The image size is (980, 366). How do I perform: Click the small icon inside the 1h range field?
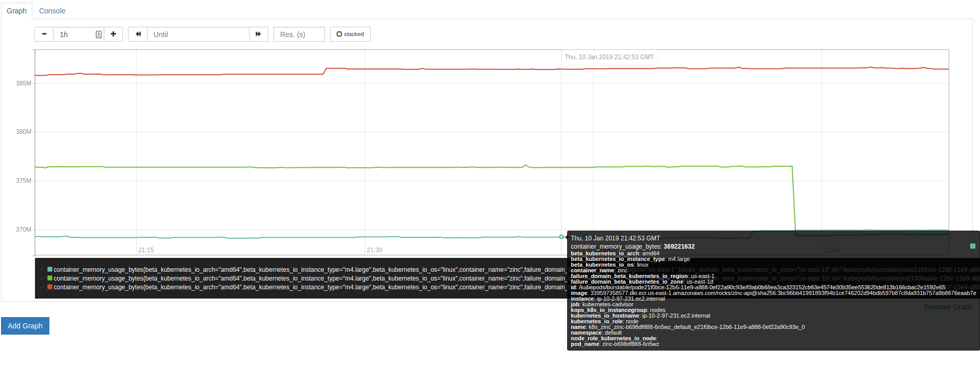pyautogui.click(x=98, y=34)
